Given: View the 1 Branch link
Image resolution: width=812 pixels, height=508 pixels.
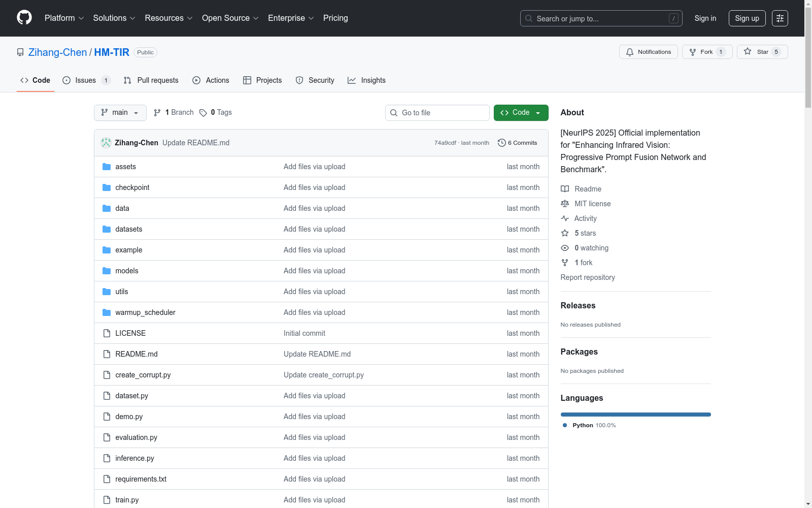Looking at the screenshot, I should [174, 113].
